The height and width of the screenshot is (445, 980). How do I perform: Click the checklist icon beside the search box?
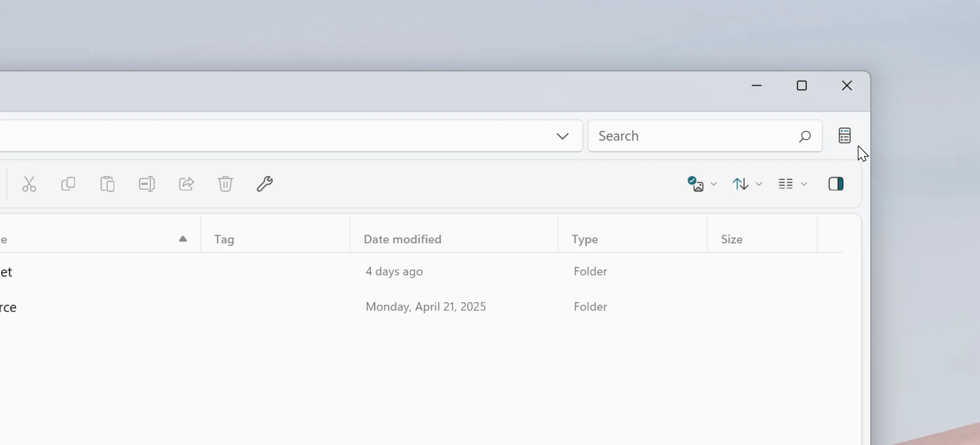tap(844, 136)
